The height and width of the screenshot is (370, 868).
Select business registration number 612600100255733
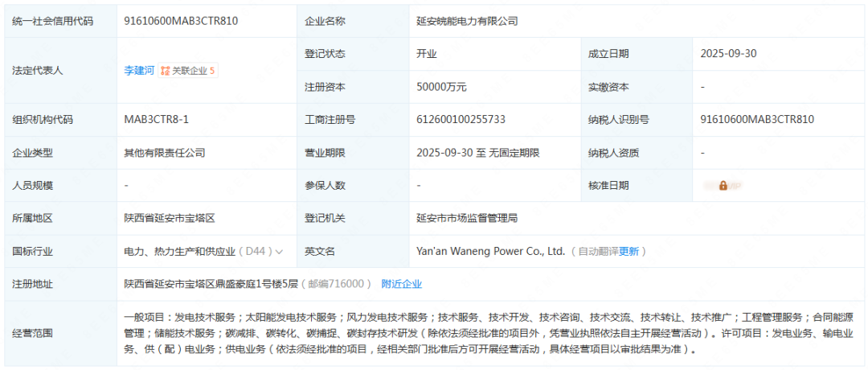click(461, 120)
